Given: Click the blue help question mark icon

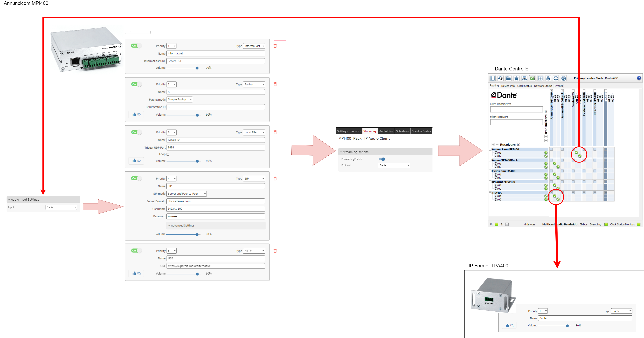Looking at the screenshot, I should (639, 78).
